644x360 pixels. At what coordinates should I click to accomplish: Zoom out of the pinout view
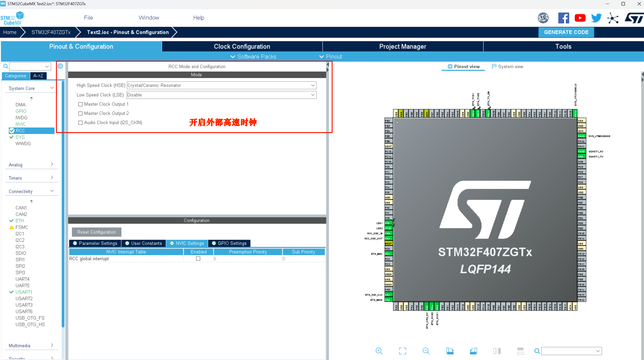click(426, 351)
